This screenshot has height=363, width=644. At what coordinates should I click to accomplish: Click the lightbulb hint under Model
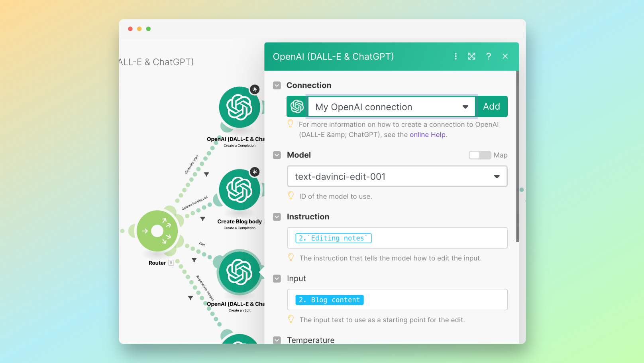pyautogui.click(x=291, y=195)
